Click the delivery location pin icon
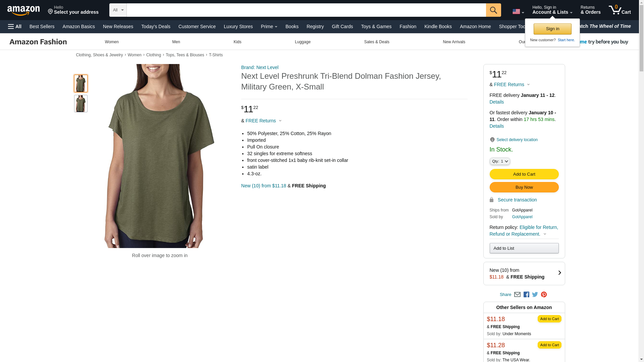Screen dimensions: 644x362 tap(492, 140)
